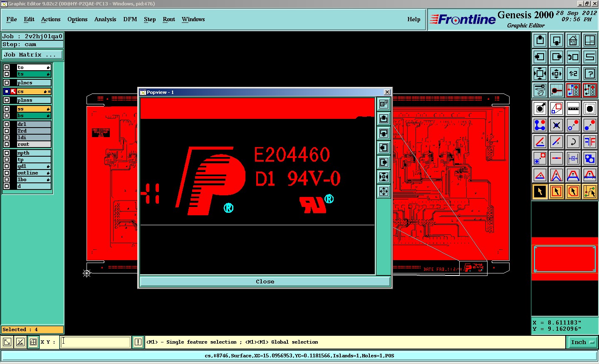Screen dimensions: 599x364
Task: Select the 'plnss' layer name
Action: (x=34, y=100)
